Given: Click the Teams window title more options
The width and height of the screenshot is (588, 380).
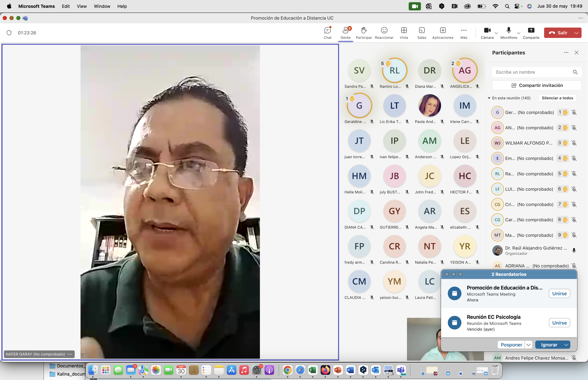Looking at the screenshot, I should pyautogui.click(x=580, y=18).
